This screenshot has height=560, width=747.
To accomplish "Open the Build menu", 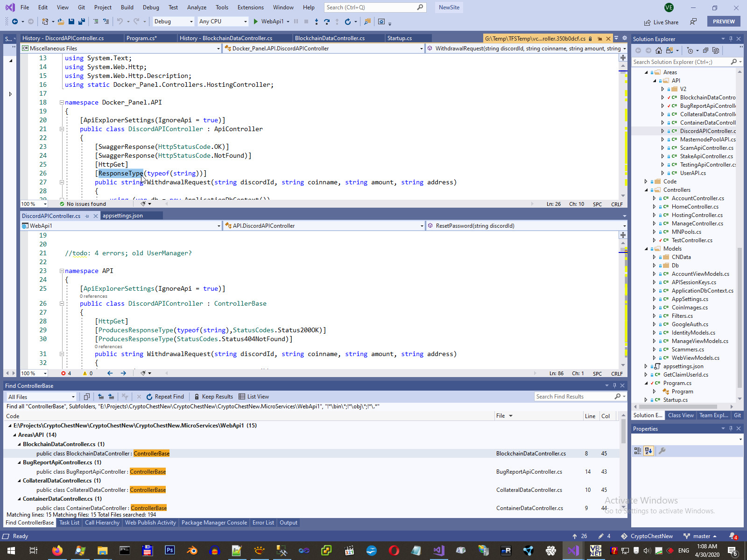I will [127, 7].
